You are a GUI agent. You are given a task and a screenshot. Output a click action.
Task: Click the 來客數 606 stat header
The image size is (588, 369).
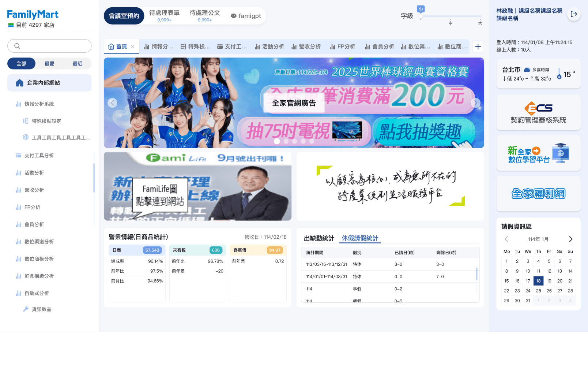[x=197, y=250]
